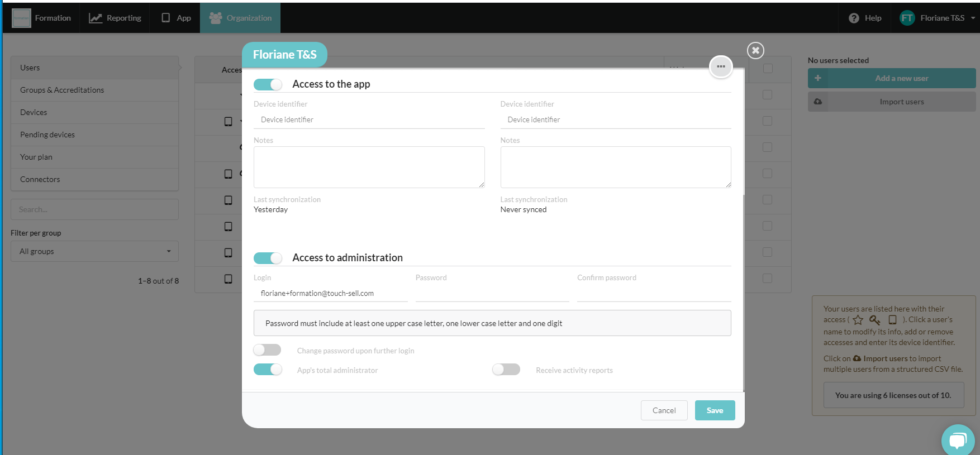Image resolution: width=980 pixels, height=455 pixels.
Task: Toggle Access to administration switch
Action: 268,258
